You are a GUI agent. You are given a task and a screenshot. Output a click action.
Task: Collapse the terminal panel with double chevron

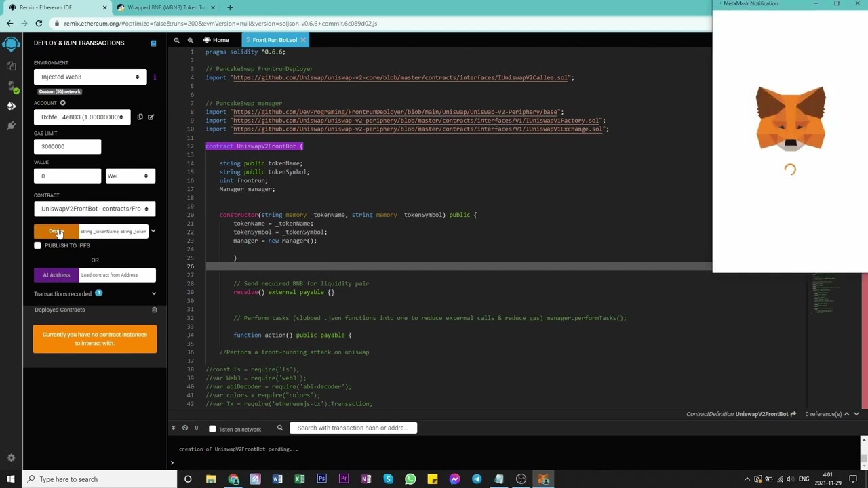(174, 428)
